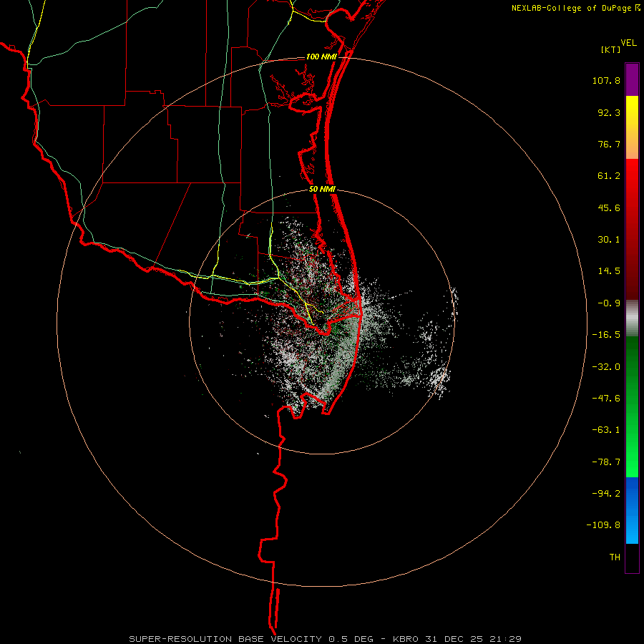
Task: Select the 14.5 velocity legend value
Action: click(609, 271)
